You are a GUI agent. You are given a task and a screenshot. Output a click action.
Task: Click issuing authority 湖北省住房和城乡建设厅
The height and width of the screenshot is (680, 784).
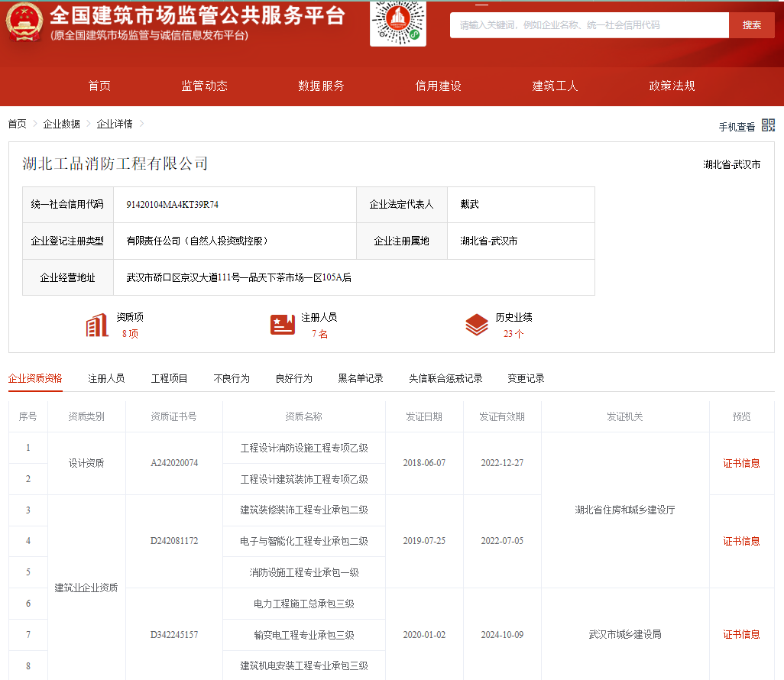(x=625, y=510)
